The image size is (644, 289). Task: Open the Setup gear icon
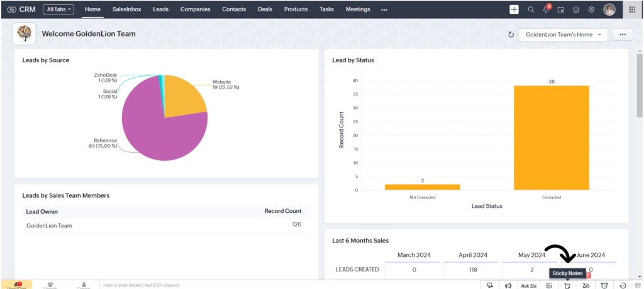click(591, 9)
